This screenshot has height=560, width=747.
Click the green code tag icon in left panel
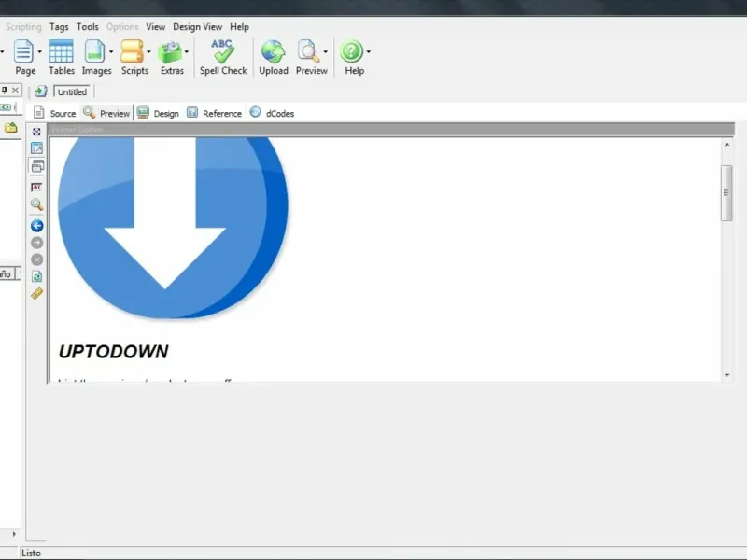coord(6,107)
